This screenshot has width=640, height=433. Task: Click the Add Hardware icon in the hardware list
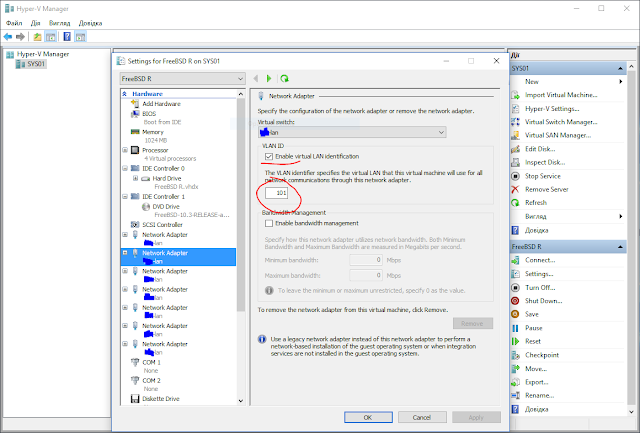pos(135,103)
